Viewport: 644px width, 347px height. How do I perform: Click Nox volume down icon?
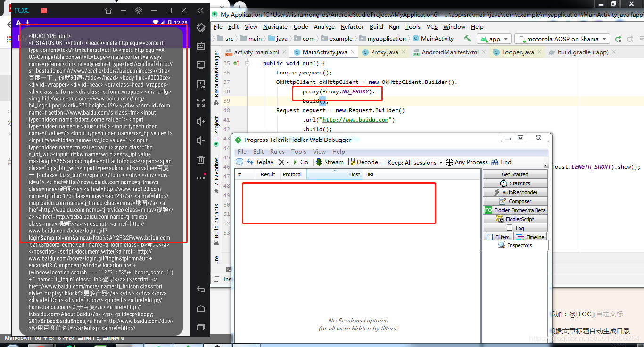pyautogui.click(x=200, y=140)
